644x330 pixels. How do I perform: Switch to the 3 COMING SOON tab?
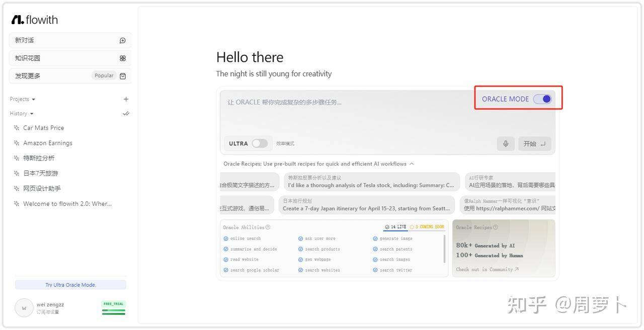click(427, 227)
